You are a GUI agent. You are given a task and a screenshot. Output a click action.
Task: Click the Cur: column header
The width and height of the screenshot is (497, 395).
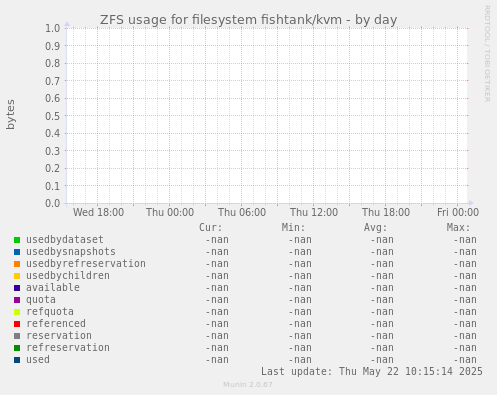tap(210, 228)
